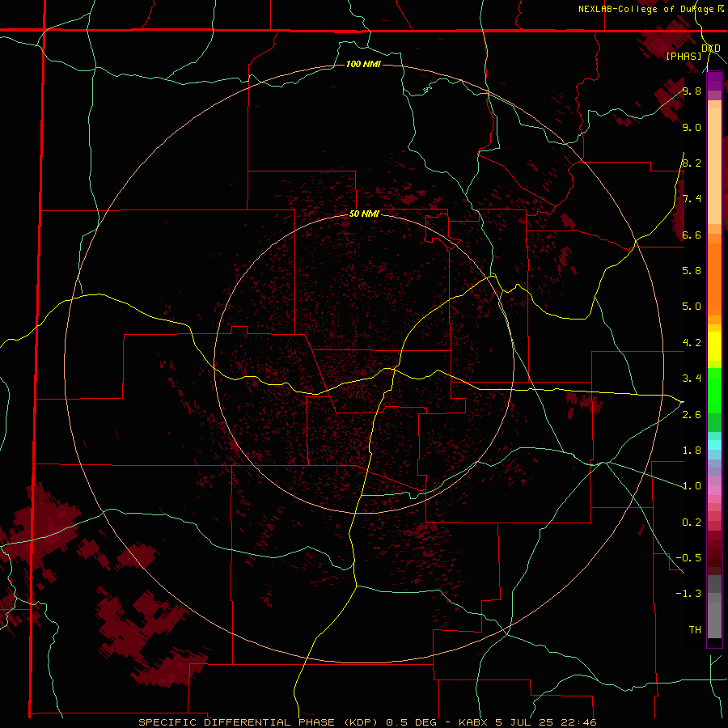Click the 1.8 legend value
728x728 pixels.
692,451
